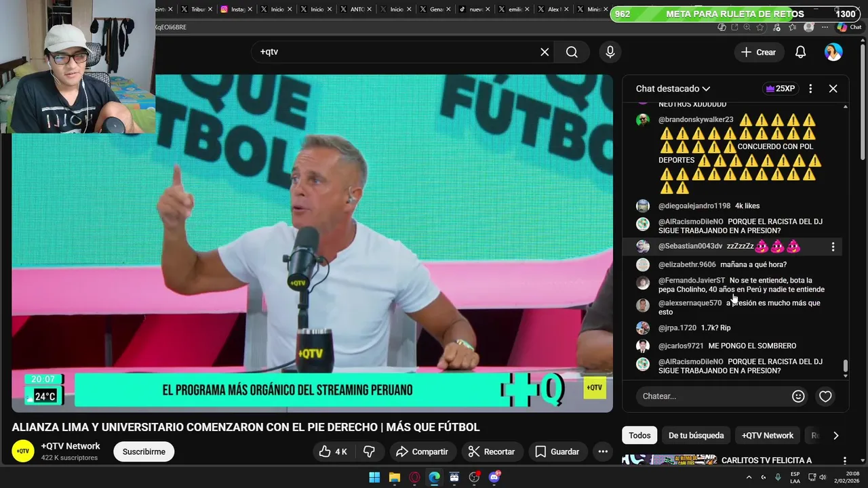The width and height of the screenshot is (868, 488).
Task: Send a heart reaction in chat
Action: pos(825,396)
